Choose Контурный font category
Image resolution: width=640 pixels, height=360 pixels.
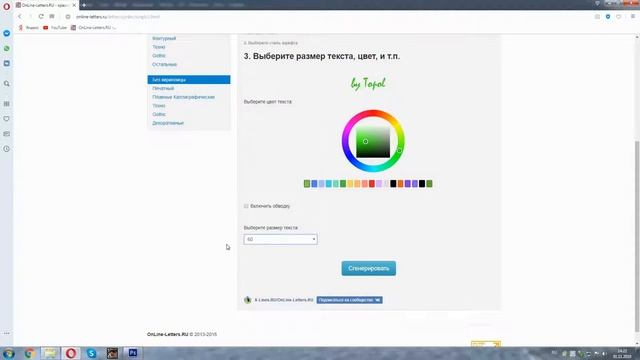click(164, 38)
